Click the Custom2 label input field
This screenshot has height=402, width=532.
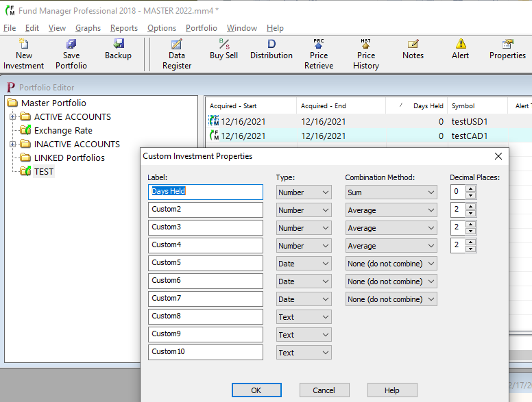(x=206, y=210)
